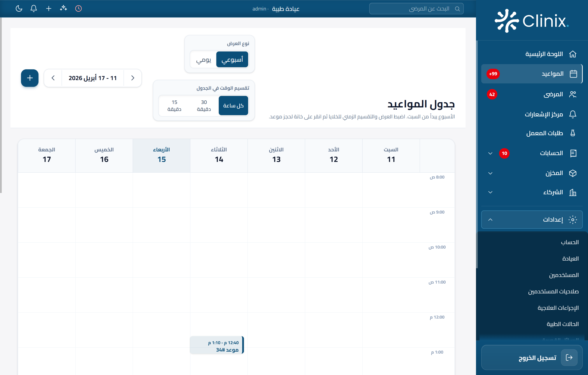Toggle dark mode with moon icon
Screen dimensions: 588x375
(x=19, y=9)
